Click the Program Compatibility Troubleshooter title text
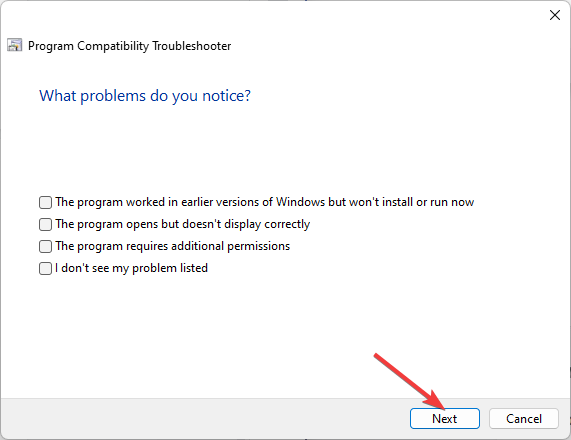The image size is (571, 440). tap(130, 46)
